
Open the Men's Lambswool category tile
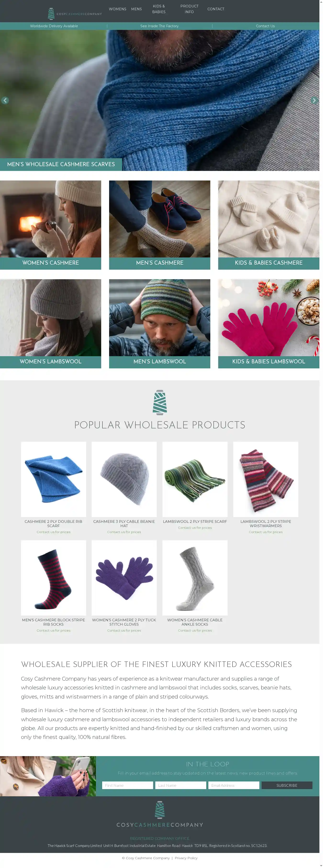coord(160,324)
